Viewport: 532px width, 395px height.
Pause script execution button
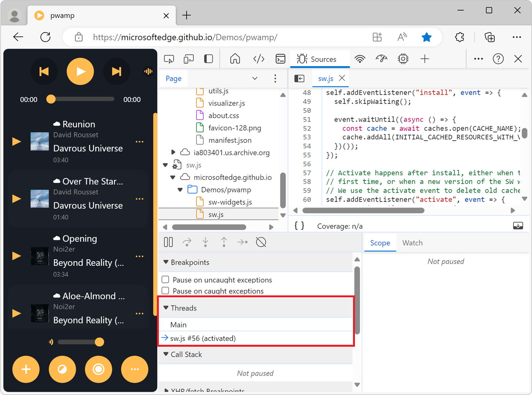coord(168,242)
